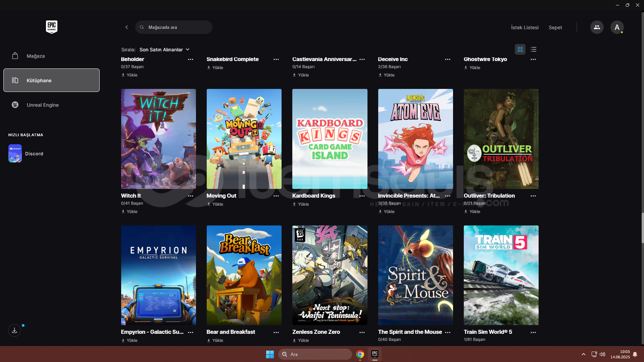Open the Witch It cover thumbnail
The image size is (644, 362).
[x=158, y=139]
